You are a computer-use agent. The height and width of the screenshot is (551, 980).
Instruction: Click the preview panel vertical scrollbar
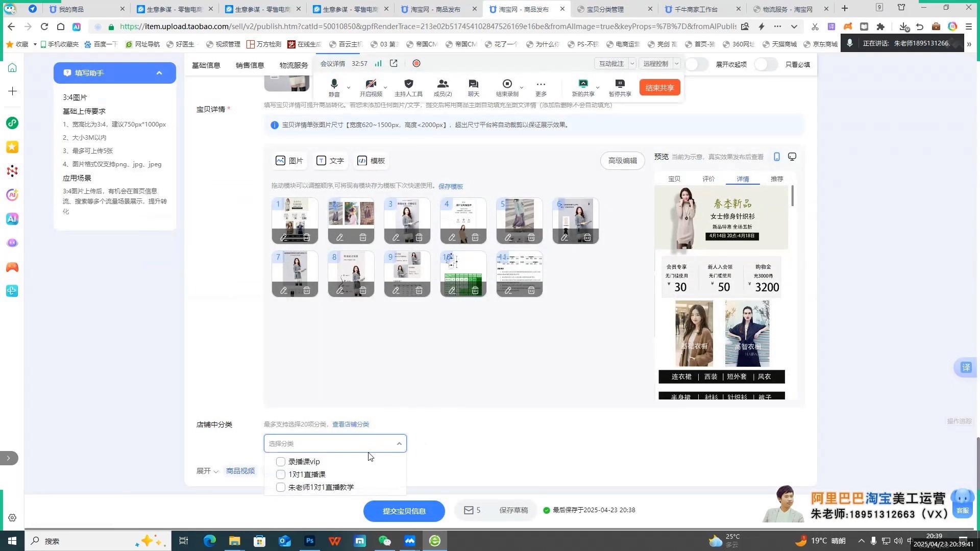coord(792,196)
